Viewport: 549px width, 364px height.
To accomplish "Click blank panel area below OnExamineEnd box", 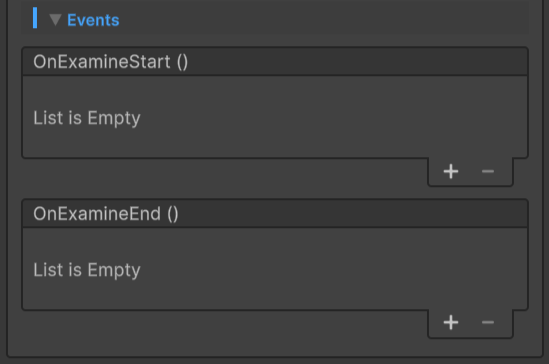I will pos(224,332).
